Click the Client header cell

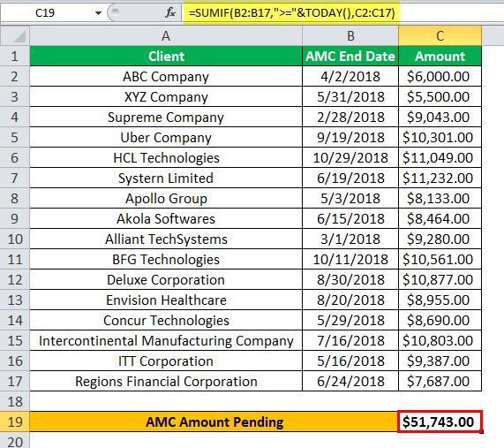pyautogui.click(x=166, y=57)
